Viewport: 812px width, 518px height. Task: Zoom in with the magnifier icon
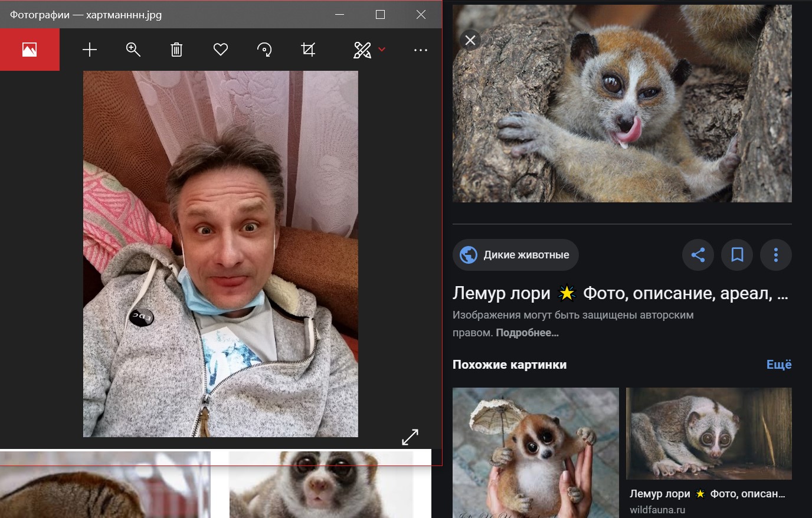click(x=133, y=50)
